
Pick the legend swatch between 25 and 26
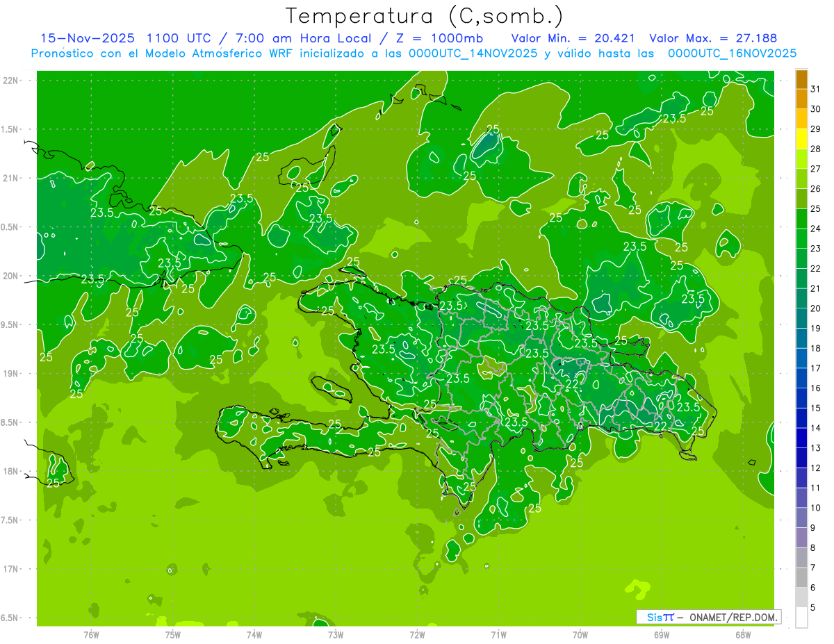coord(801,199)
